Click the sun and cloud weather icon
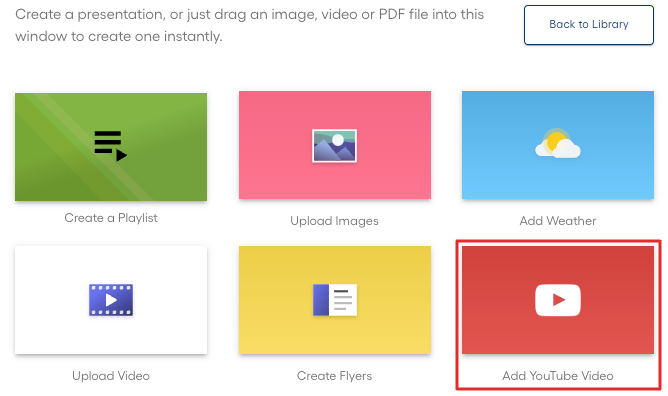Screen dimensions: 668x396 pos(558,143)
